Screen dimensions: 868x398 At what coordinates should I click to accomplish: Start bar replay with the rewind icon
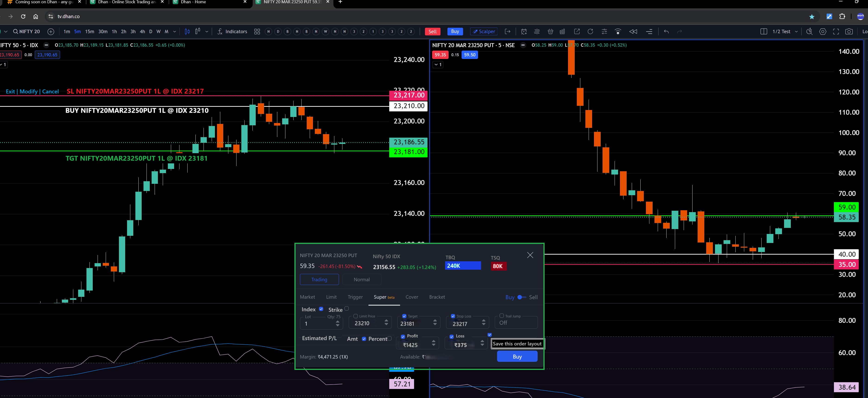click(x=633, y=31)
